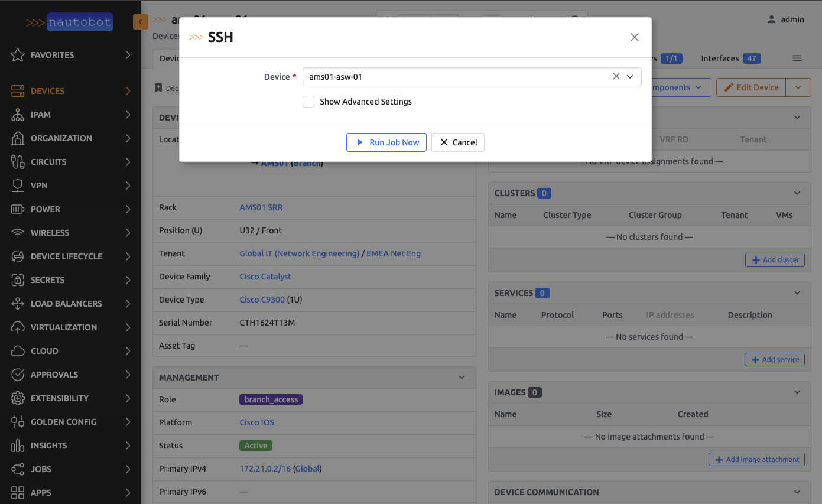
Task: Collapse the Clusters panel
Action: tap(797, 193)
